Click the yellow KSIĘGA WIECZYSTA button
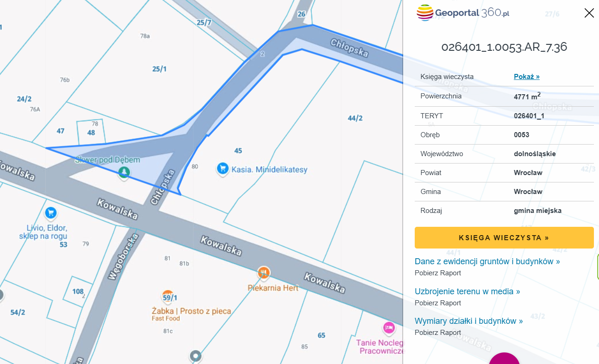 (x=504, y=238)
